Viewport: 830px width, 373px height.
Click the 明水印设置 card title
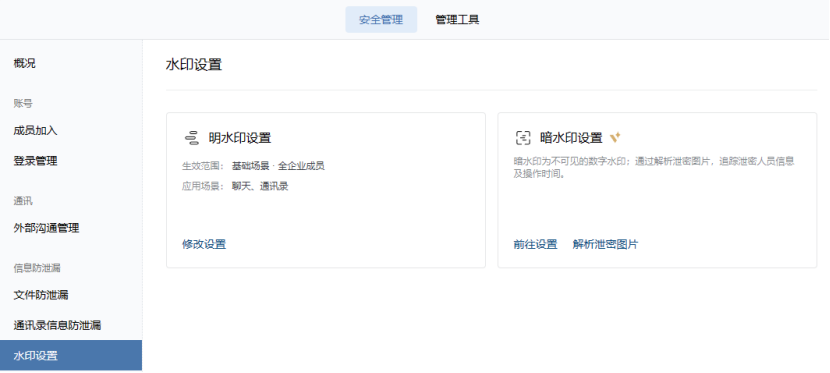pyautogui.click(x=240, y=138)
